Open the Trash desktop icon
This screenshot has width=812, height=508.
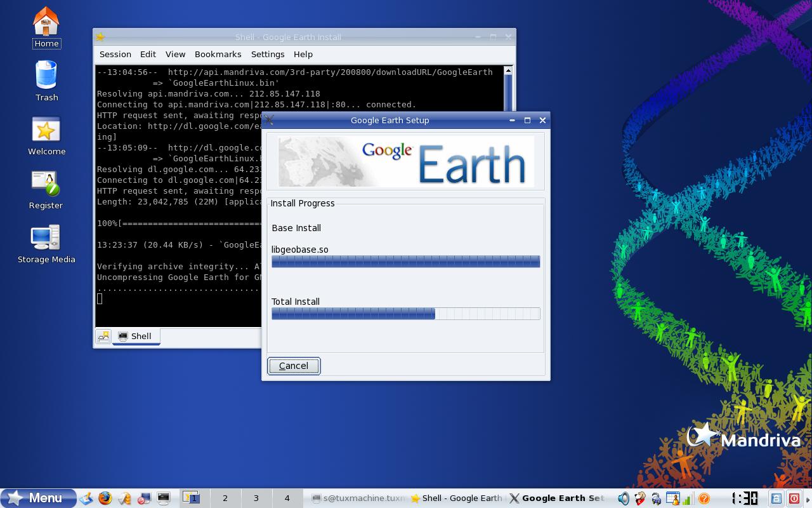click(x=46, y=81)
